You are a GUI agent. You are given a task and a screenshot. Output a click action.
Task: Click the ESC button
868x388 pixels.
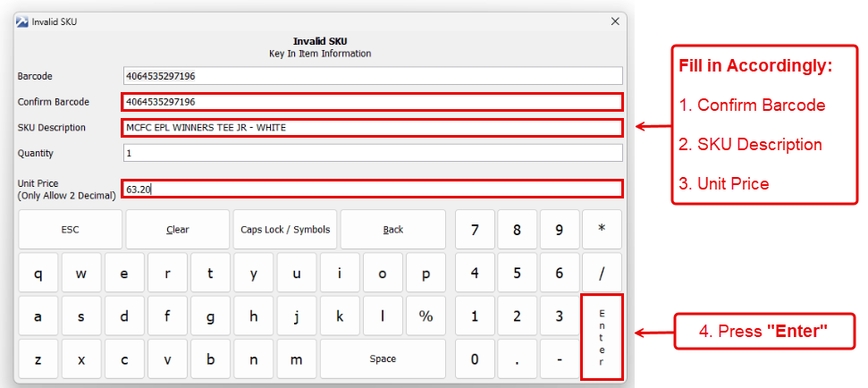70,230
